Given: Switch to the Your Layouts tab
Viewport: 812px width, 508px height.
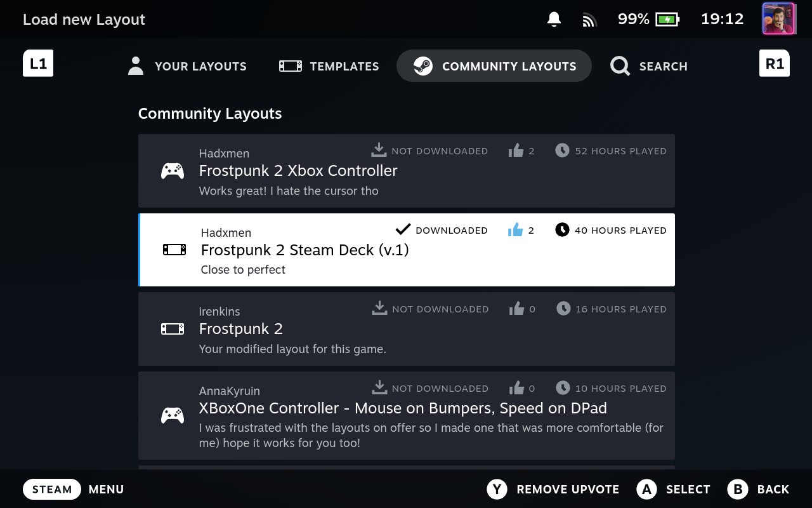Looking at the screenshot, I should 187,66.
